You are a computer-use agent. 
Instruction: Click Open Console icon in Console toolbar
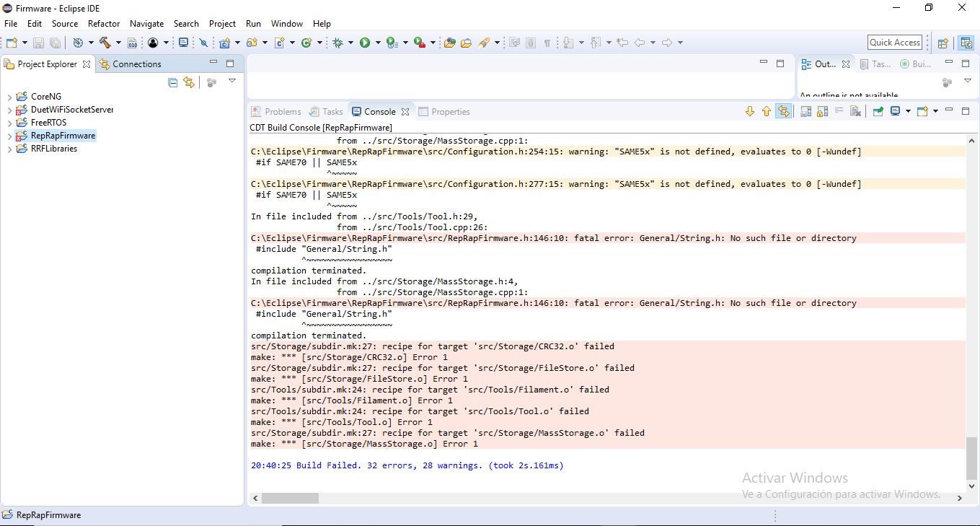click(x=922, y=111)
